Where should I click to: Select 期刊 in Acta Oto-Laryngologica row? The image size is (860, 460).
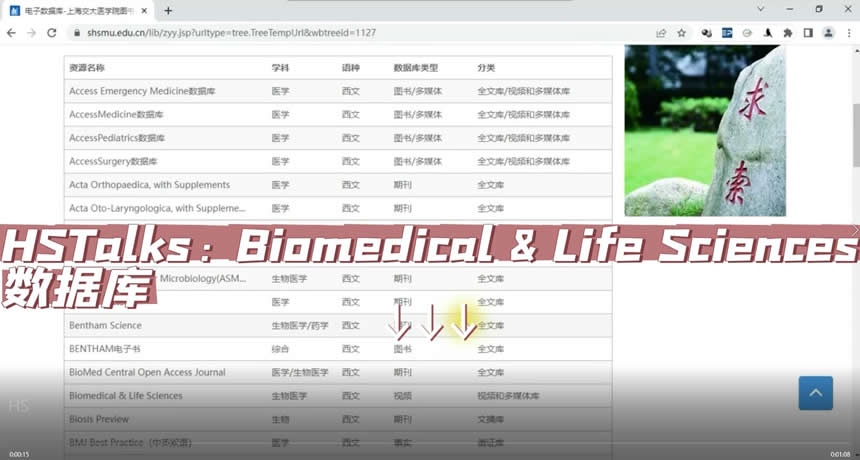point(403,208)
